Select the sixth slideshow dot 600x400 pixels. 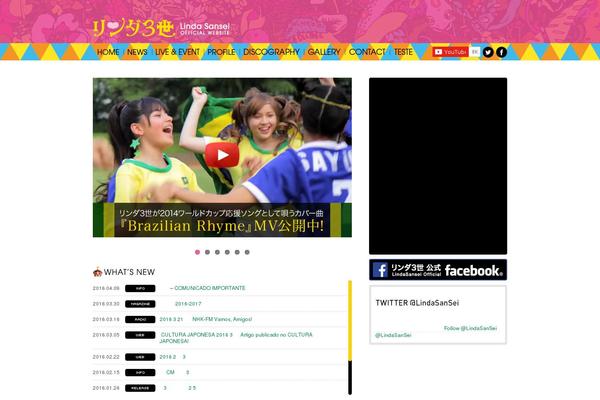pos(247,252)
